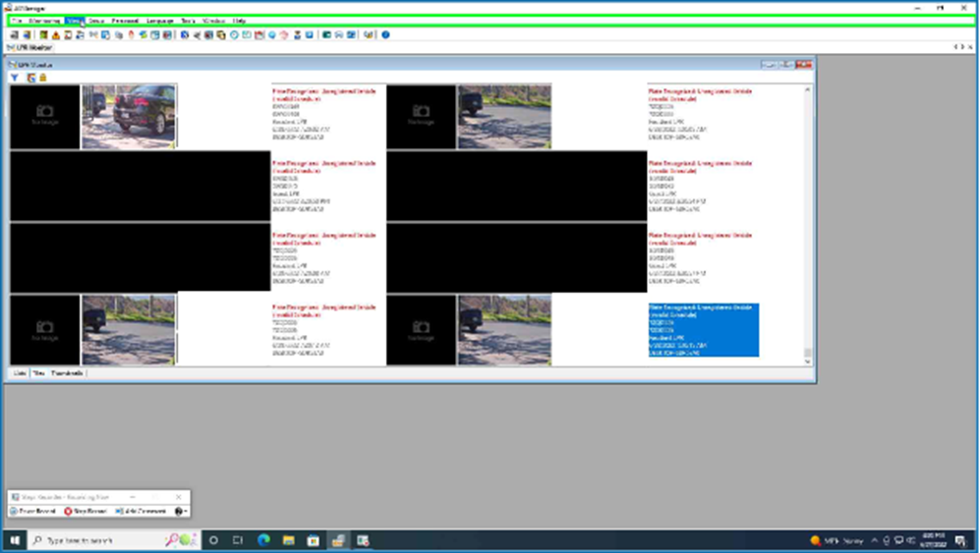Open Microsoft Edge from the taskbar
This screenshot has height=553, width=980.
pos(263,540)
